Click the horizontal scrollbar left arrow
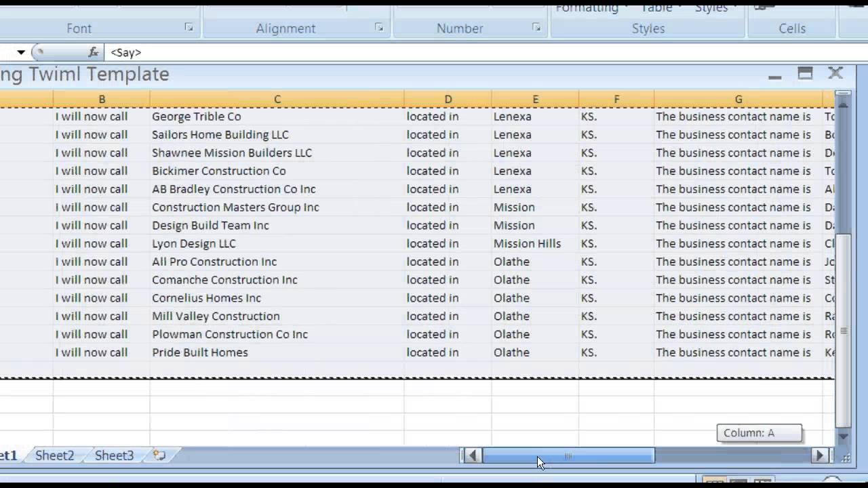This screenshot has height=488, width=868. pos(473,455)
